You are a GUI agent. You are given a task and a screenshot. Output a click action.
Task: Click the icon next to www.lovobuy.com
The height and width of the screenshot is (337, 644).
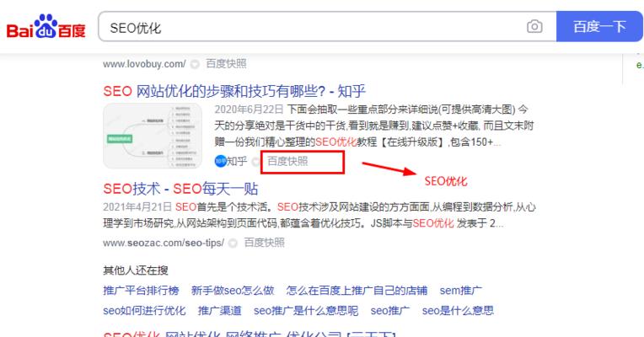pos(195,64)
